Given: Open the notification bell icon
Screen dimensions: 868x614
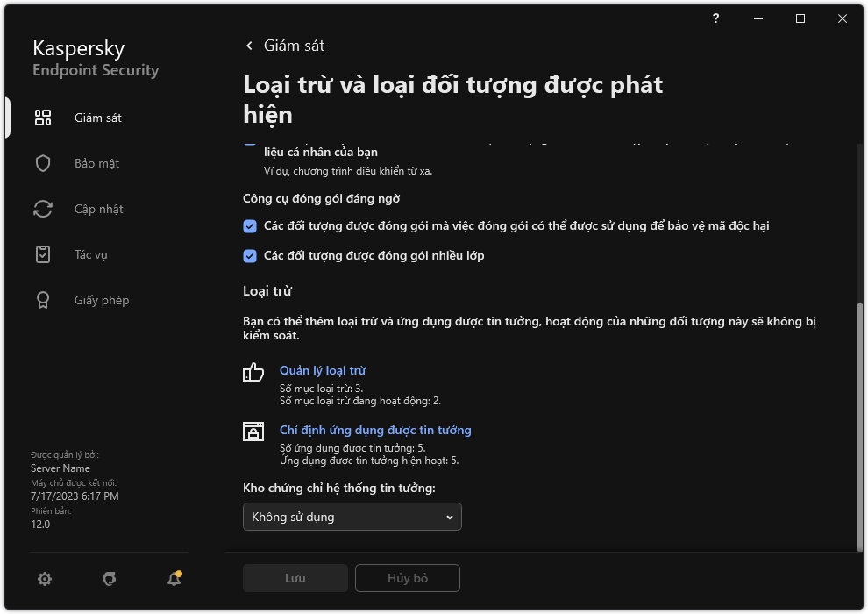Looking at the screenshot, I should click(x=174, y=579).
